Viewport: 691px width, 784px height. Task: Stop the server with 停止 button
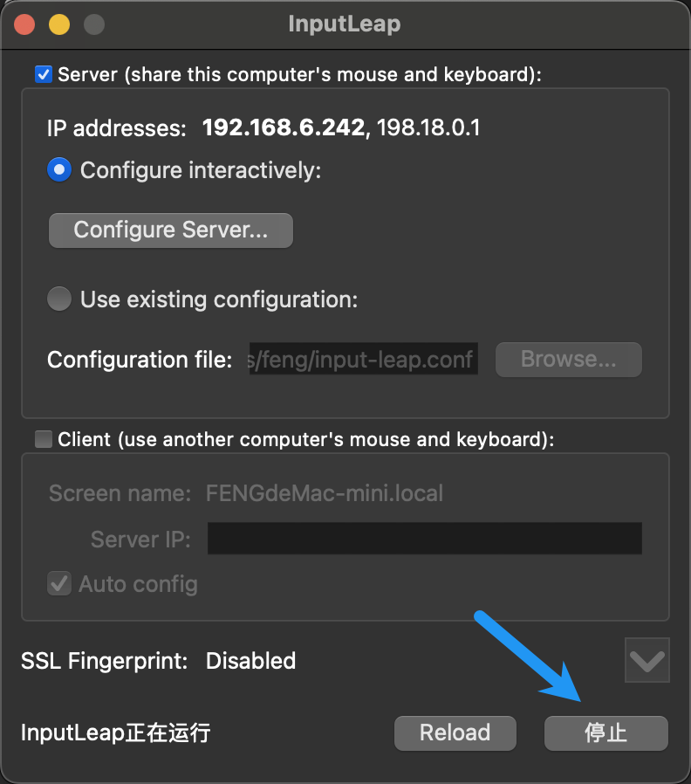coord(605,732)
